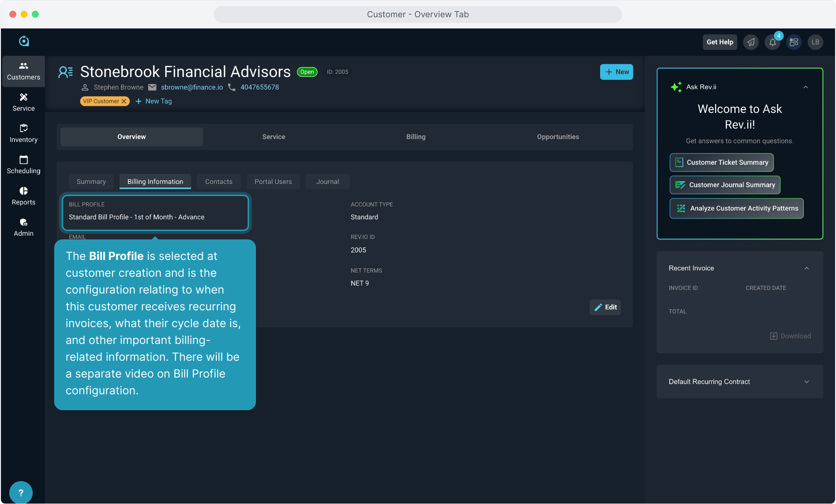Collapse the Ask Rev.ii panel
The image size is (836, 504).
tap(805, 87)
